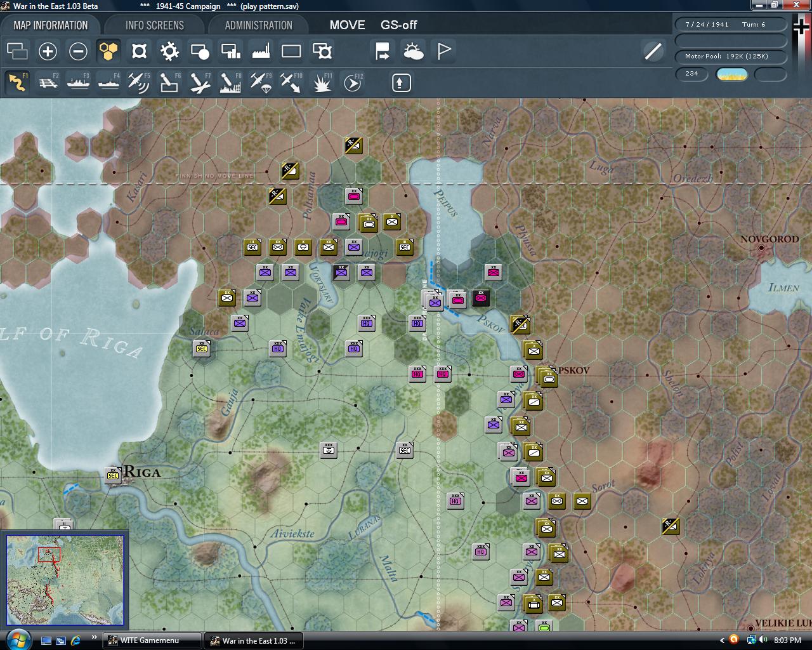Select F7 bomb airfield mode icon

(200, 83)
